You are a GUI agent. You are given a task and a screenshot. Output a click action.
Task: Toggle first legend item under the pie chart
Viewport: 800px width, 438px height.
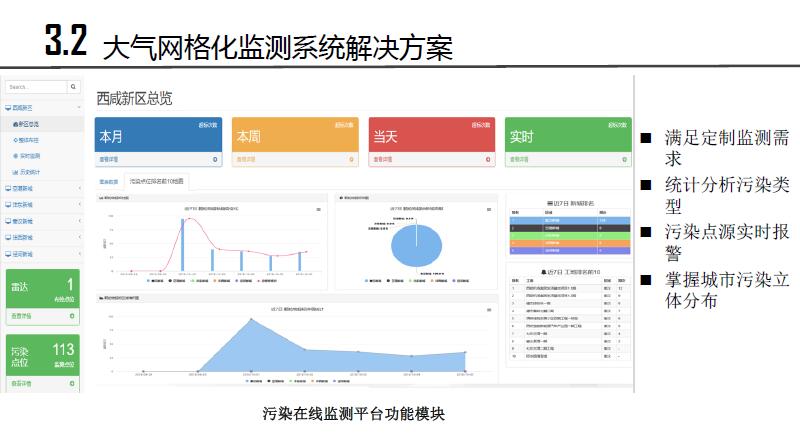[x=369, y=283]
